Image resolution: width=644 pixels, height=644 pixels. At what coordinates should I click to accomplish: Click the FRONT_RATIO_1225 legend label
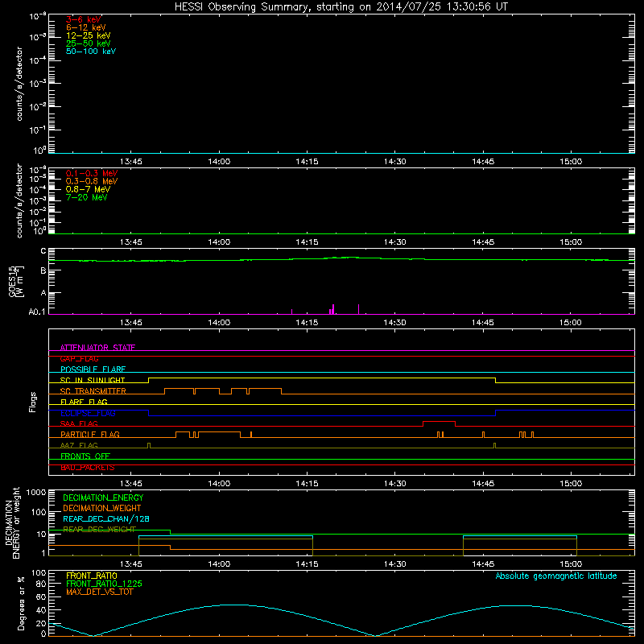tap(104, 584)
